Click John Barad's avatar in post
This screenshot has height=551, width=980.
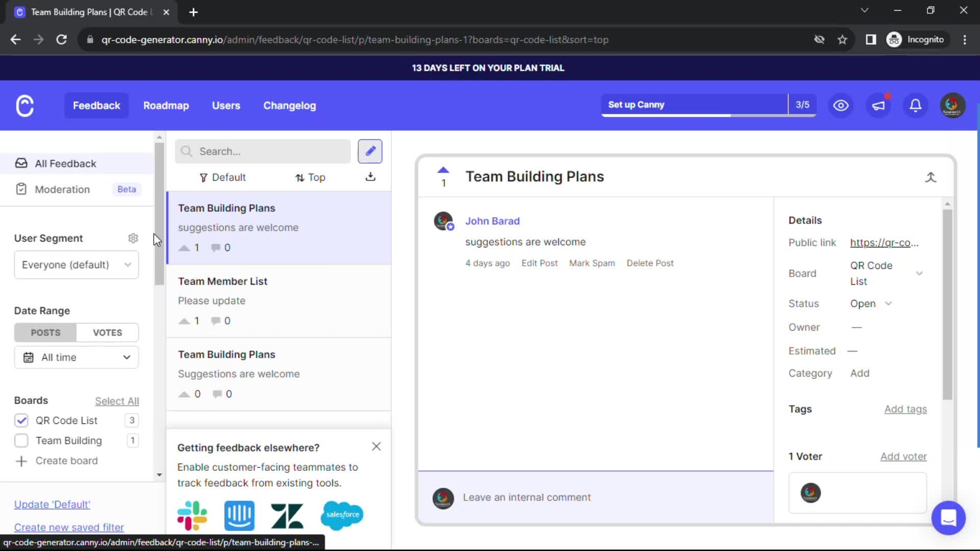coord(444,221)
